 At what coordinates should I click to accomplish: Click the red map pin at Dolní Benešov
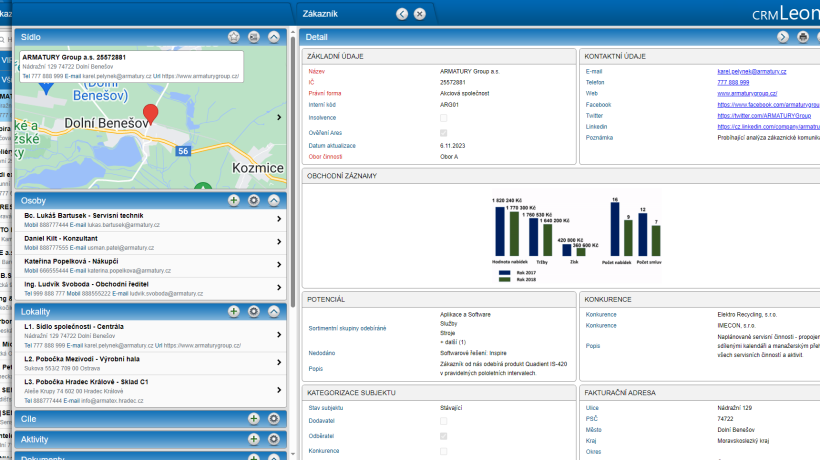pyautogui.click(x=151, y=114)
